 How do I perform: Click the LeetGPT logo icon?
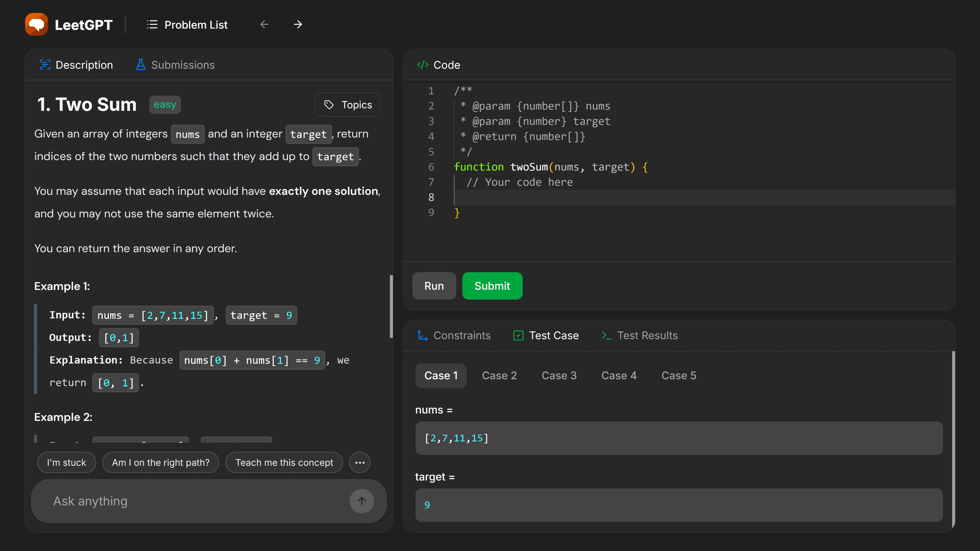click(x=36, y=25)
